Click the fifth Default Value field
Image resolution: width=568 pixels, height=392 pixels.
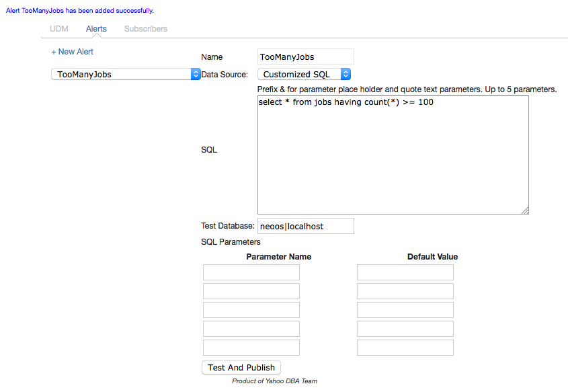(x=405, y=348)
